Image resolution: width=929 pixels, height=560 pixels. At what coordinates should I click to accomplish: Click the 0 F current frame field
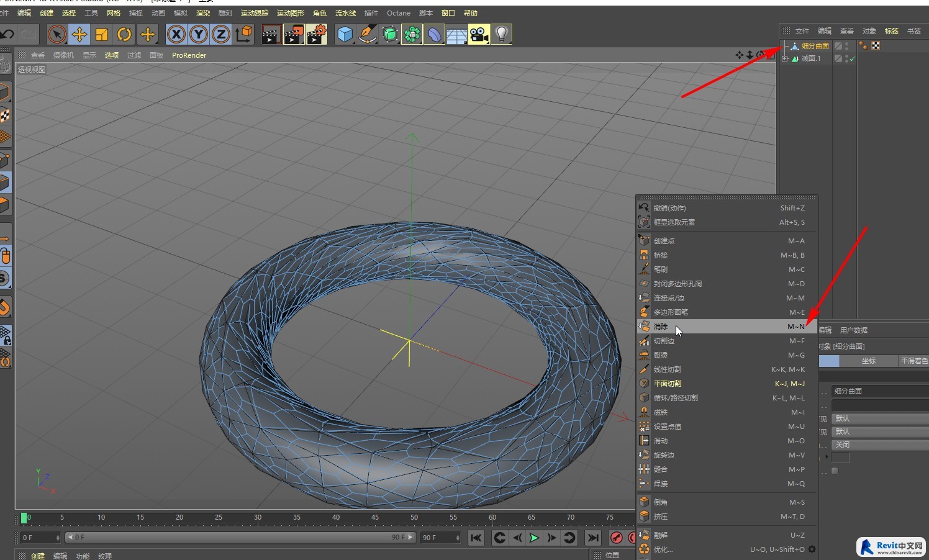(x=40, y=538)
